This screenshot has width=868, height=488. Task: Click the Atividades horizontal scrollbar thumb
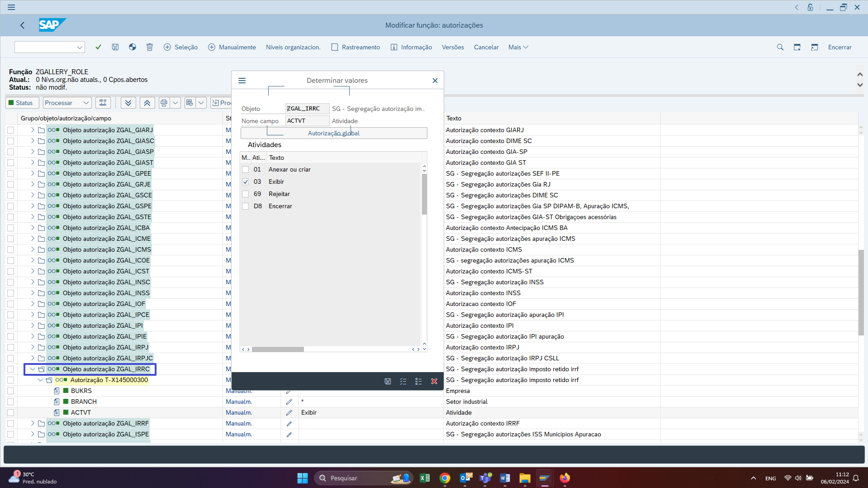278,349
